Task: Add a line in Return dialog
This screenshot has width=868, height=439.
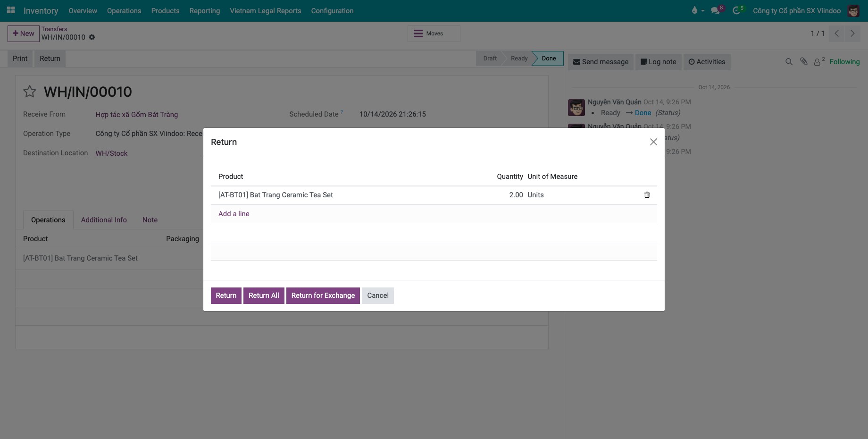Action: 234,214
